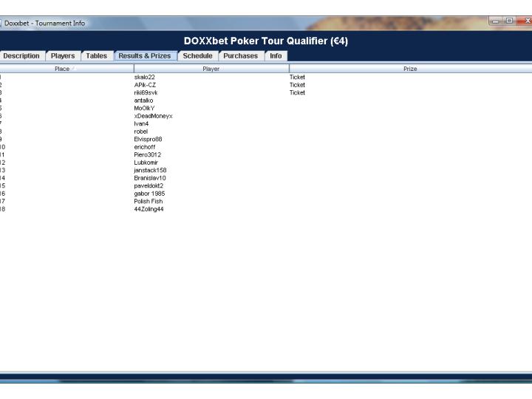The height and width of the screenshot is (399, 532).
Task: Click player name erichoff
Action: (x=145, y=147)
